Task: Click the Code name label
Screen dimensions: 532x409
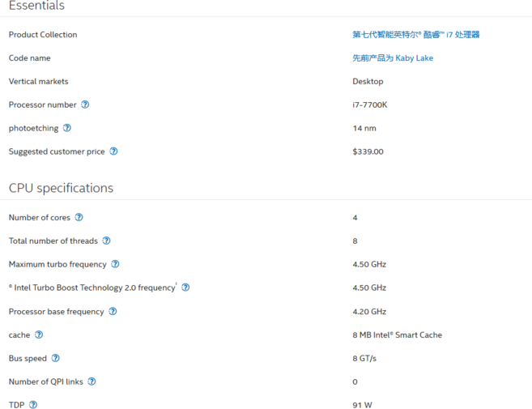Action: point(29,58)
